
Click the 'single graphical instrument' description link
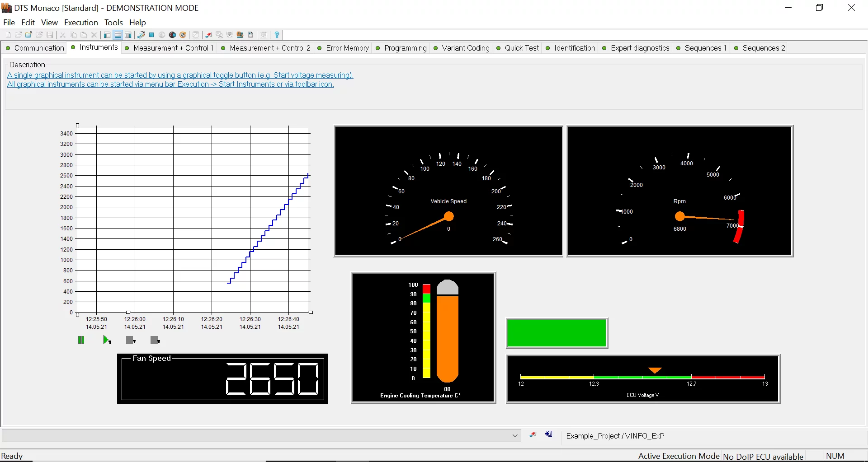pyautogui.click(x=180, y=75)
